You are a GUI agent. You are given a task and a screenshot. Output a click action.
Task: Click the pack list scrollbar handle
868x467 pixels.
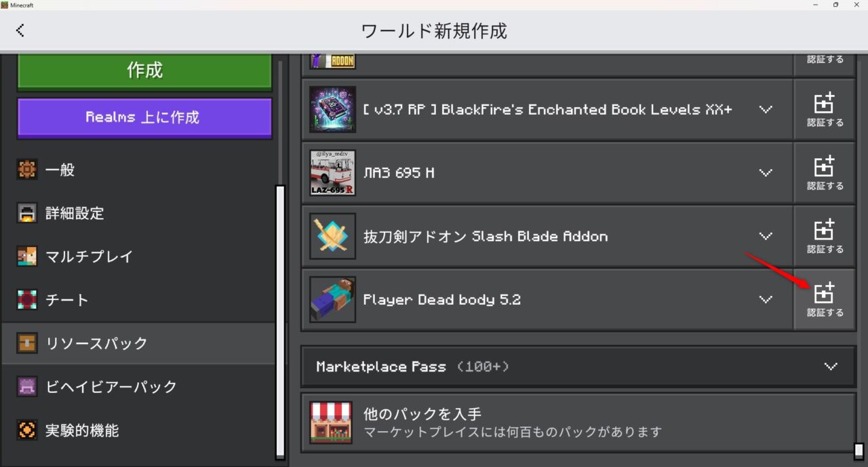click(859, 451)
